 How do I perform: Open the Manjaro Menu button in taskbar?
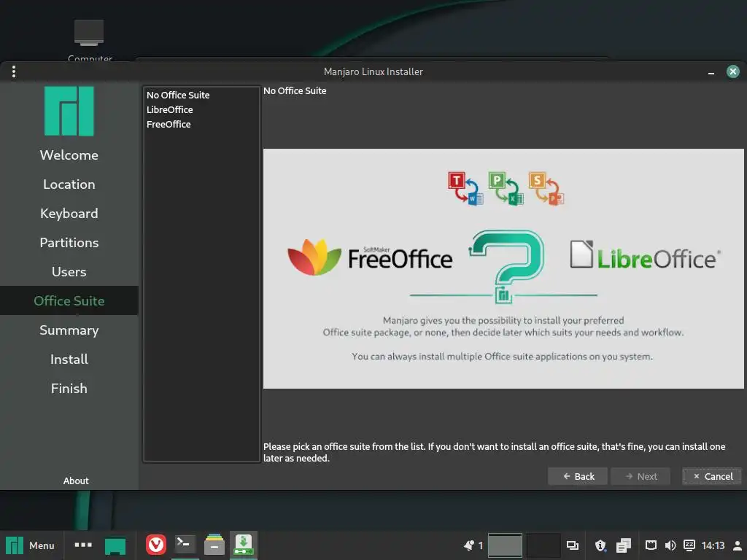coord(30,545)
